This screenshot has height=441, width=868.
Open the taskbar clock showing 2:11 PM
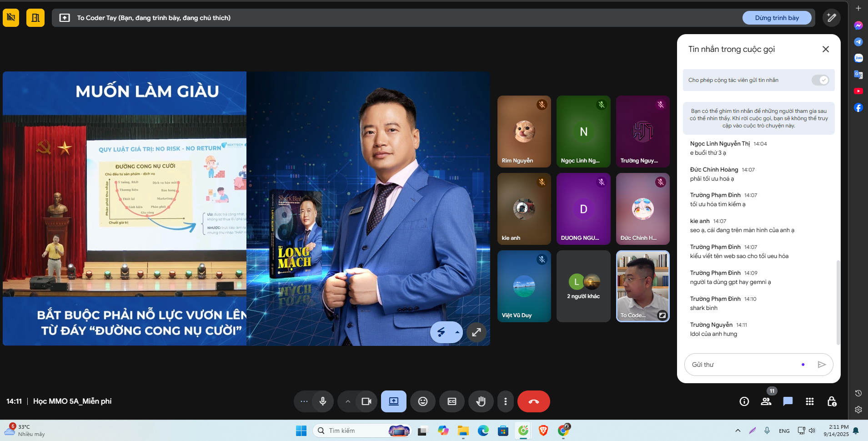tap(836, 431)
